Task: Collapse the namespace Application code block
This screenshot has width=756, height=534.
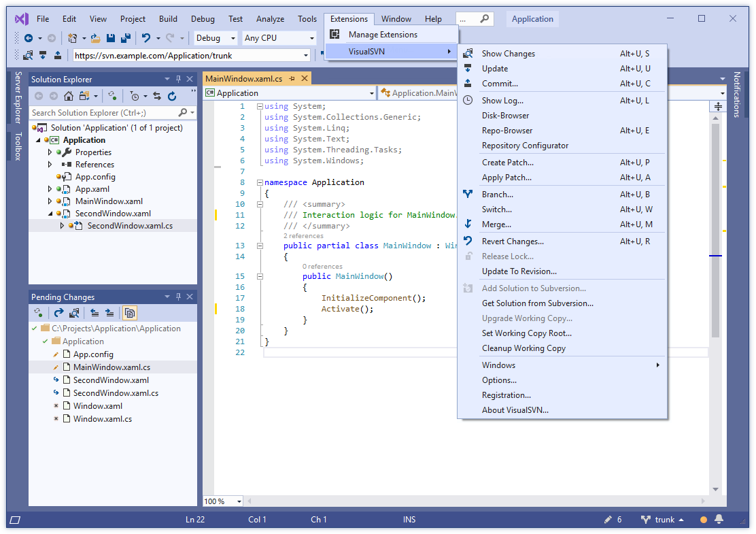Action: pos(260,183)
